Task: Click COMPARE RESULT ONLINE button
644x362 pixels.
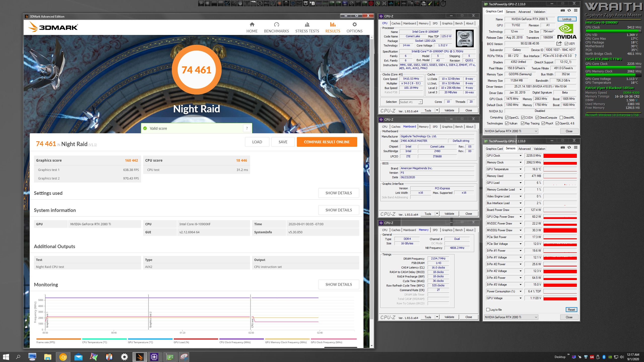Action: point(327,142)
